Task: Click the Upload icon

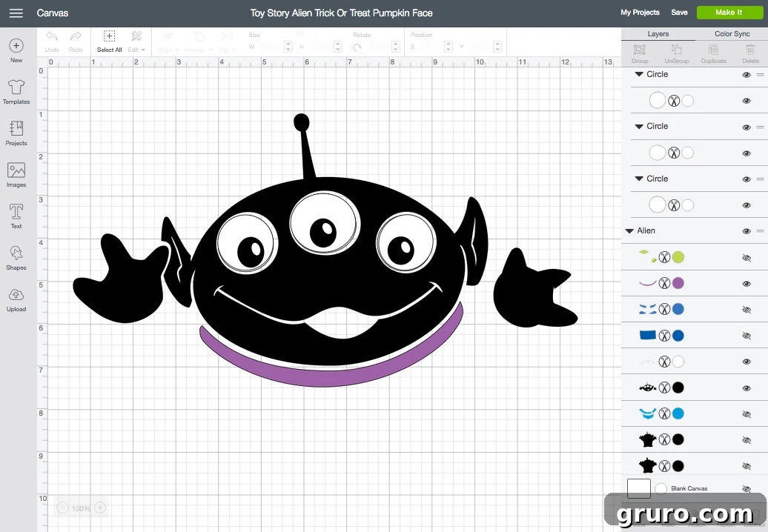Action: coord(16,295)
